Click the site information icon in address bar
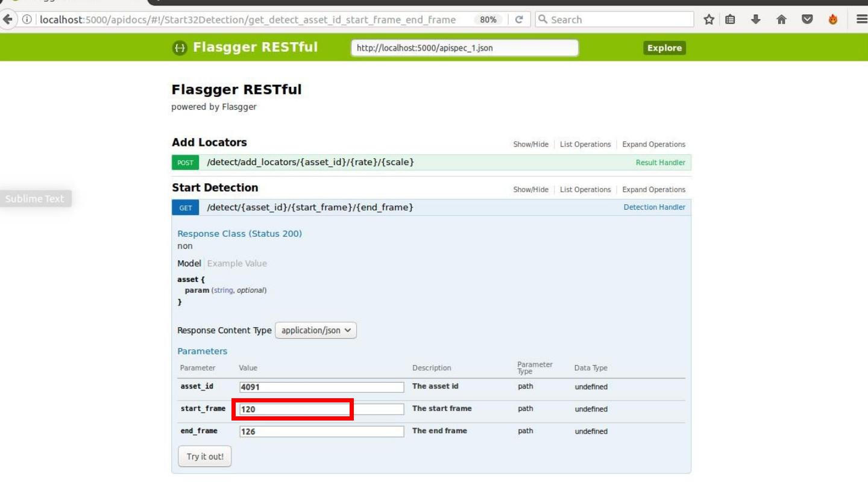Image resolution: width=868 pixels, height=488 pixels. [x=27, y=19]
